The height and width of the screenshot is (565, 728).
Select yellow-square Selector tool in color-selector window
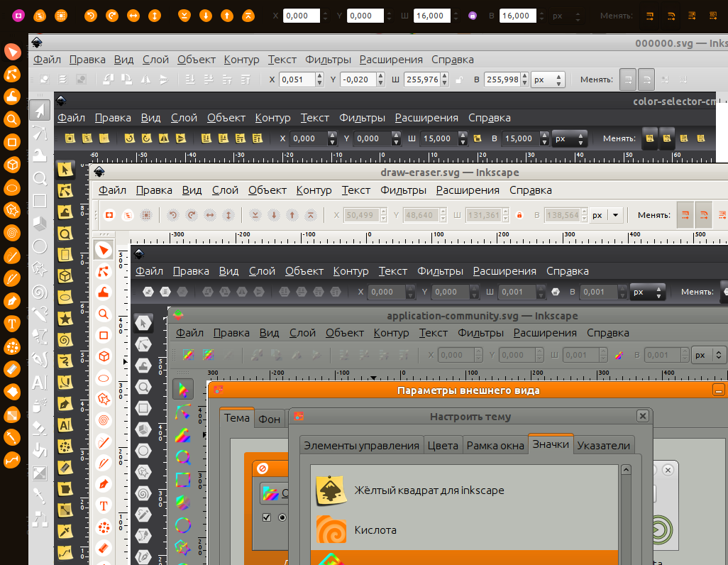[65, 170]
